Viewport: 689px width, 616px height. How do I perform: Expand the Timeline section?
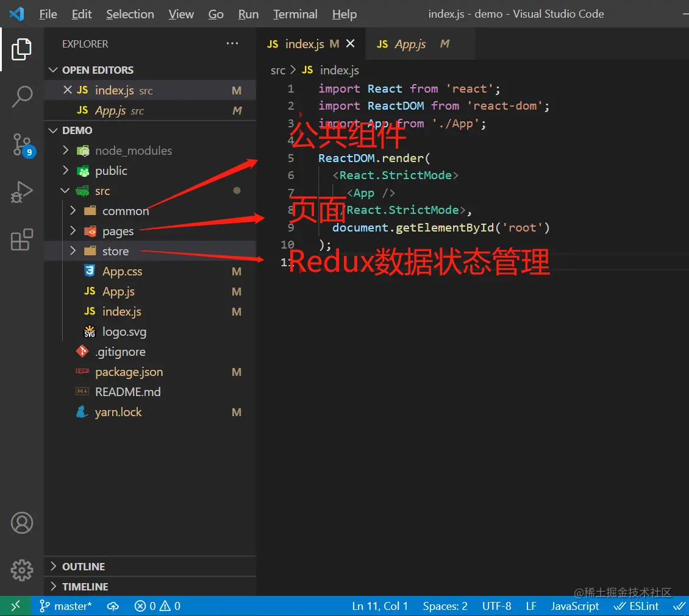[150, 587]
